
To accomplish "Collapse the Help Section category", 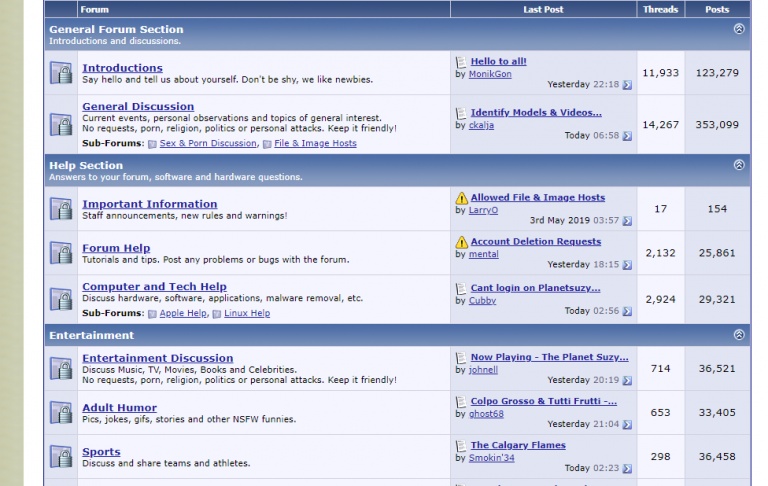I will pos(739,165).
